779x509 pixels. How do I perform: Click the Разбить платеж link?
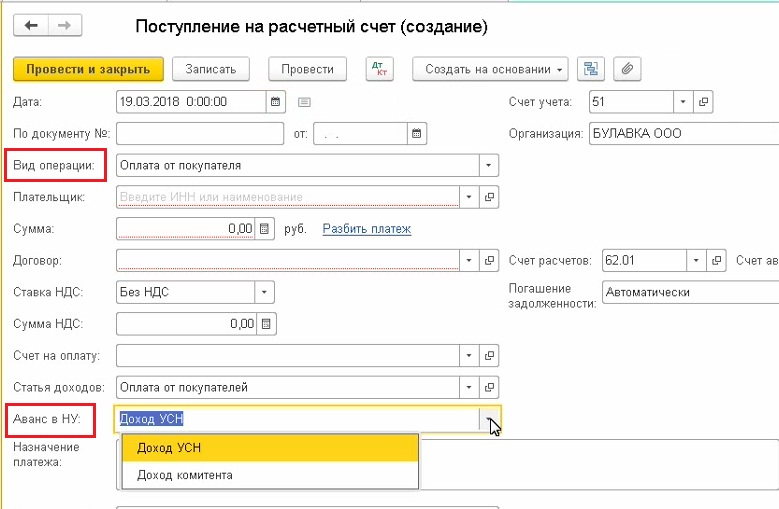tap(366, 229)
